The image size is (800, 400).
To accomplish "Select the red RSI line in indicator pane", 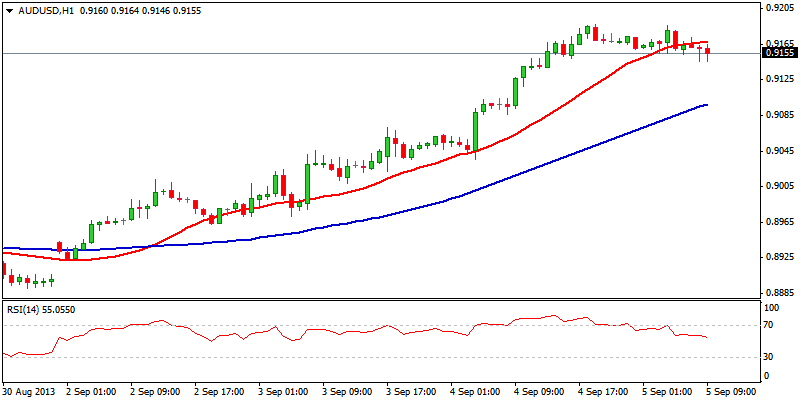I will click(357, 332).
